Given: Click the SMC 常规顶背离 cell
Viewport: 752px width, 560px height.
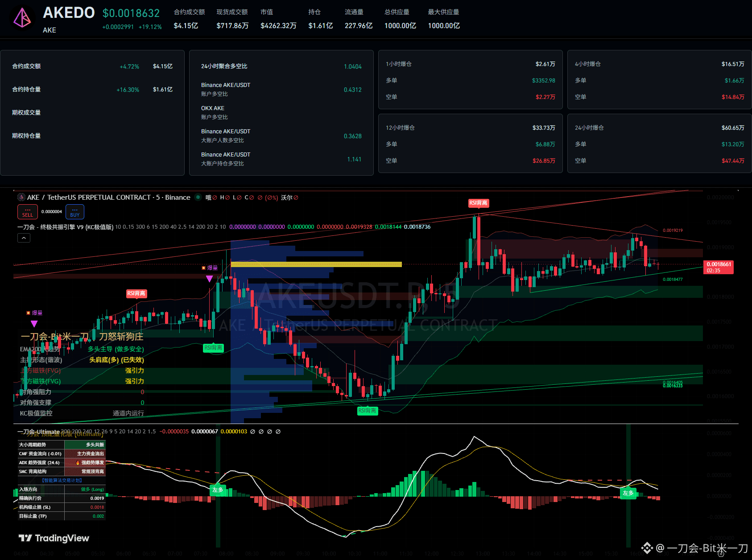Looking at the screenshot, I should pyautogui.click(x=85, y=471).
